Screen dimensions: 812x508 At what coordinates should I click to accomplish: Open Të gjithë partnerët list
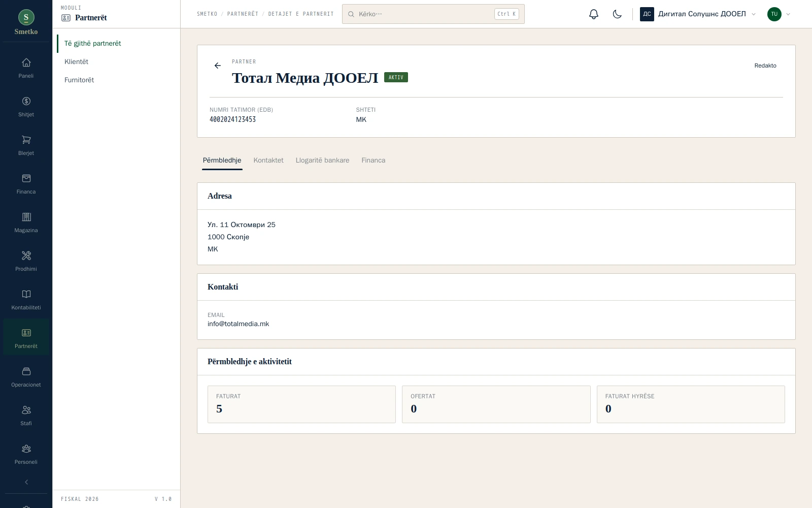pos(93,43)
